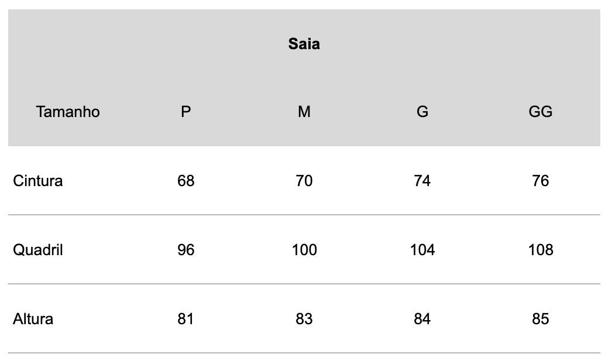Click Cintura value 70 for size M
The image size is (612, 364).
tap(304, 181)
